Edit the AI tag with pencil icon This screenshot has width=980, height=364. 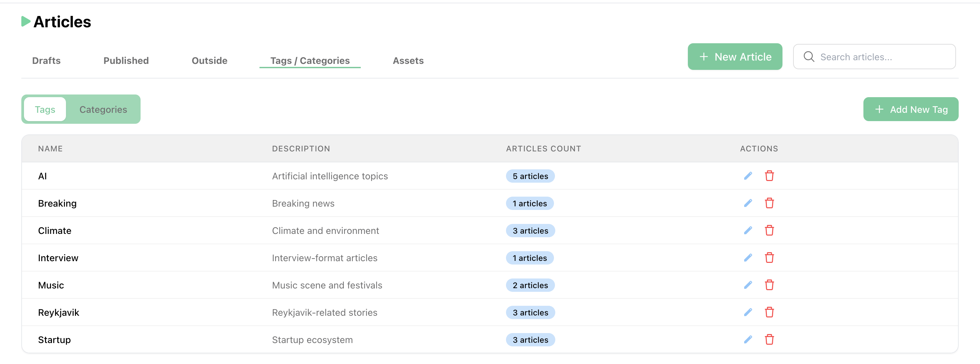(x=747, y=176)
